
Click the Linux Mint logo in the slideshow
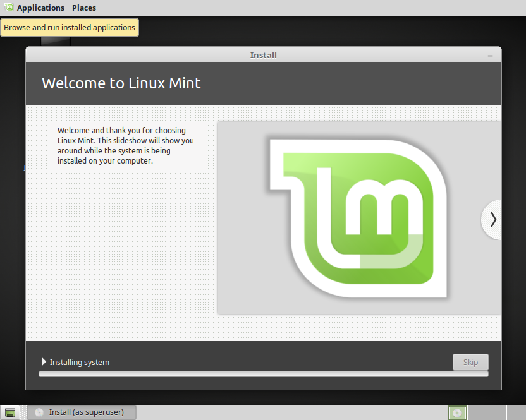358,217
